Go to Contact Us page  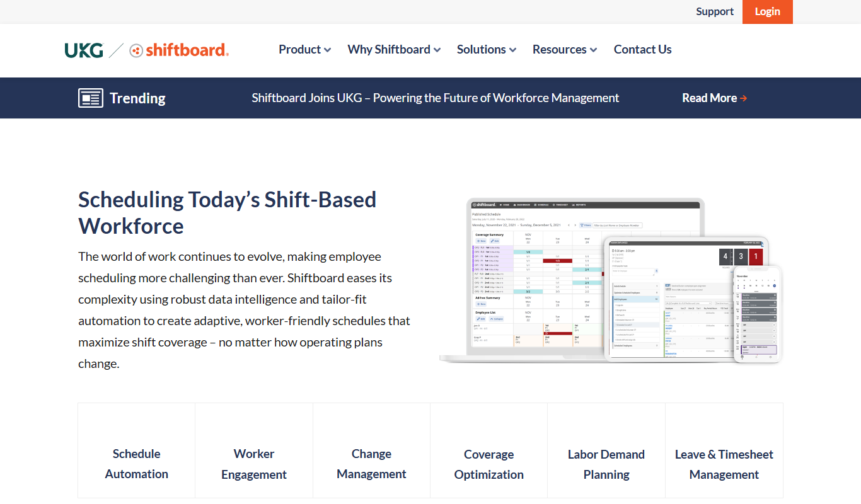pyautogui.click(x=643, y=49)
